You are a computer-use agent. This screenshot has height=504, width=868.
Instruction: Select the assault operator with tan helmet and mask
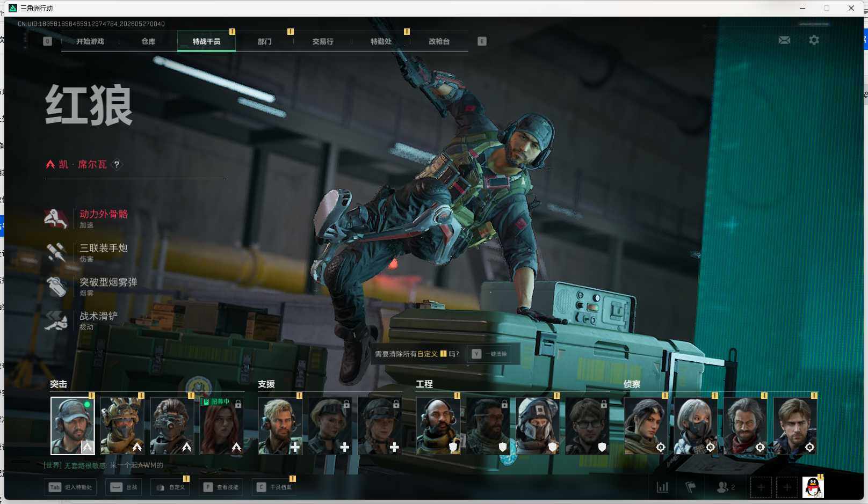pos(122,426)
